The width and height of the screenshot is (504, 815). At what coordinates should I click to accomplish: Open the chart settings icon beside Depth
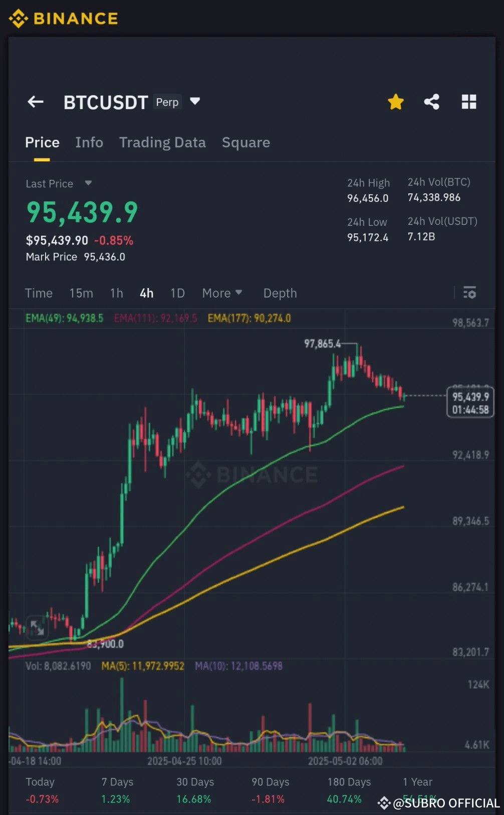tap(469, 292)
